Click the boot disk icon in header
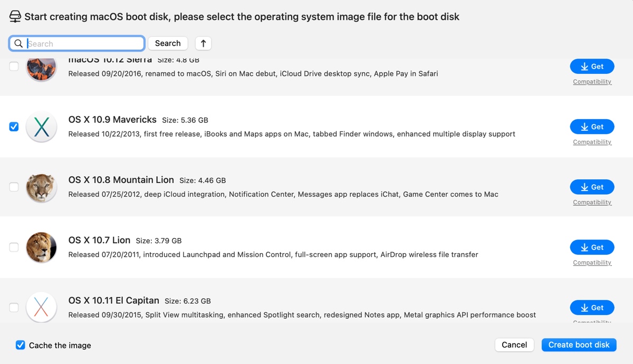 [x=15, y=17]
